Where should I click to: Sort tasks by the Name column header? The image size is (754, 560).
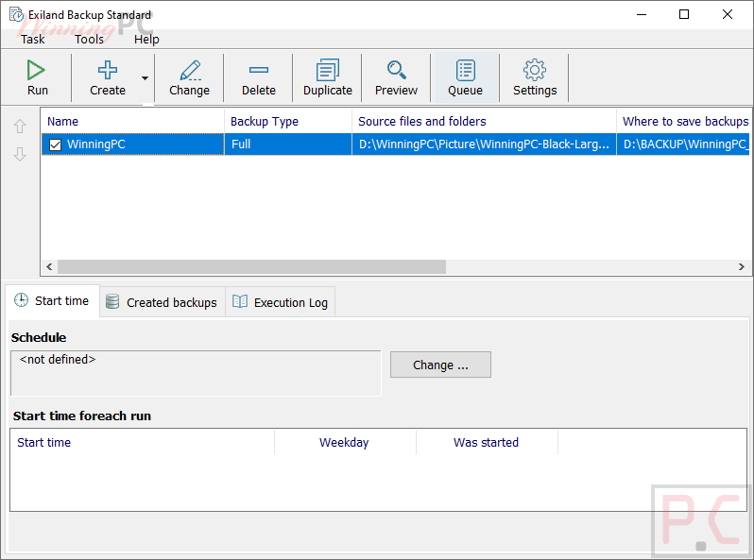coord(132,122)
